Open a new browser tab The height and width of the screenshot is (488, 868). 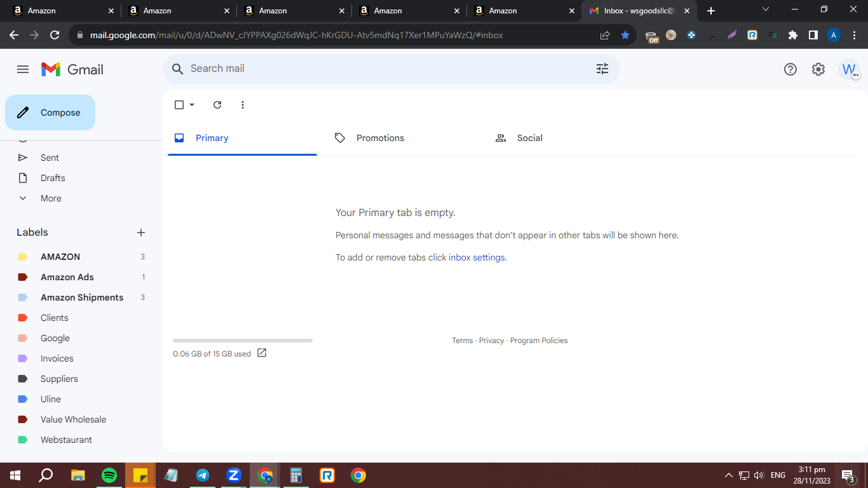pos(711,11)
